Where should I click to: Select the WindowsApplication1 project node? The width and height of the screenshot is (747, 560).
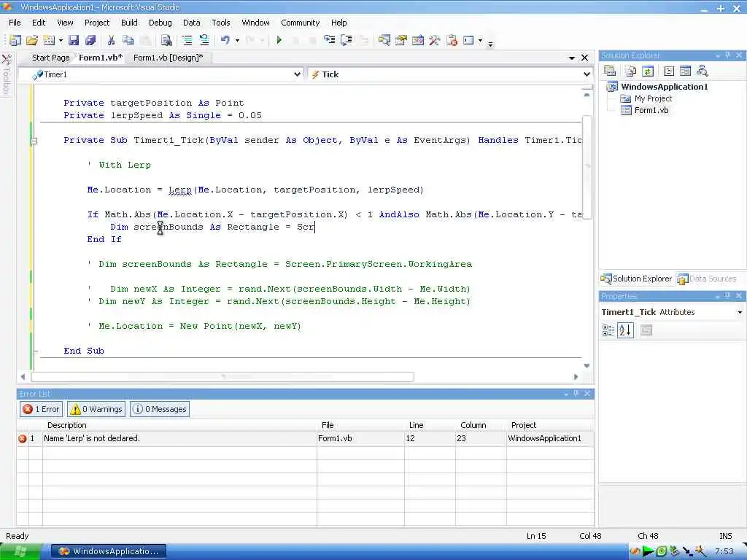pos(664,87)
